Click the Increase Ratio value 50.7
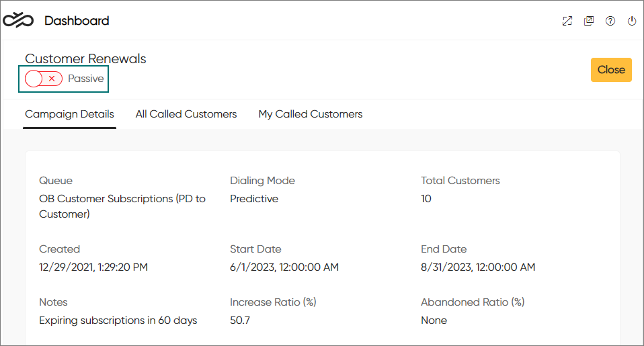Screen dimensions: 644x346 [x=240, y=320]
